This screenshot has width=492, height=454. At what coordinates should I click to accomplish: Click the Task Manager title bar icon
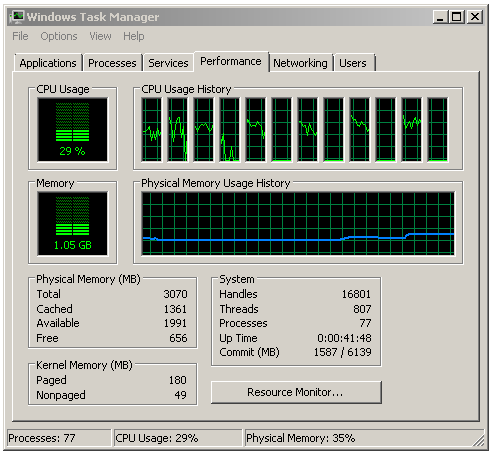click(17, 17)
